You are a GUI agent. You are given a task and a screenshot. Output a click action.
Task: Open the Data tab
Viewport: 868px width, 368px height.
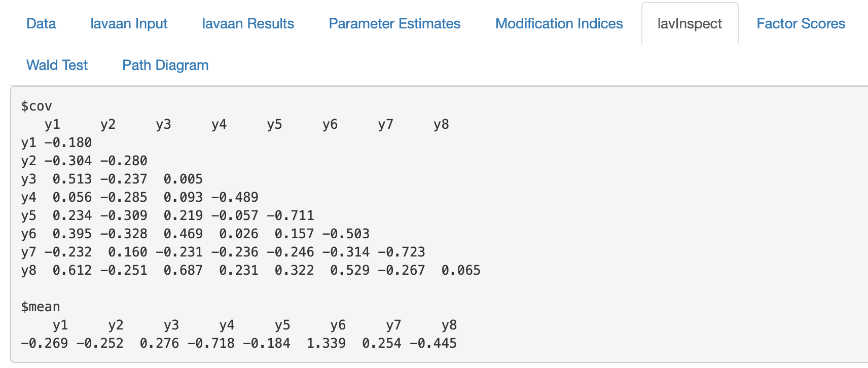41,24
